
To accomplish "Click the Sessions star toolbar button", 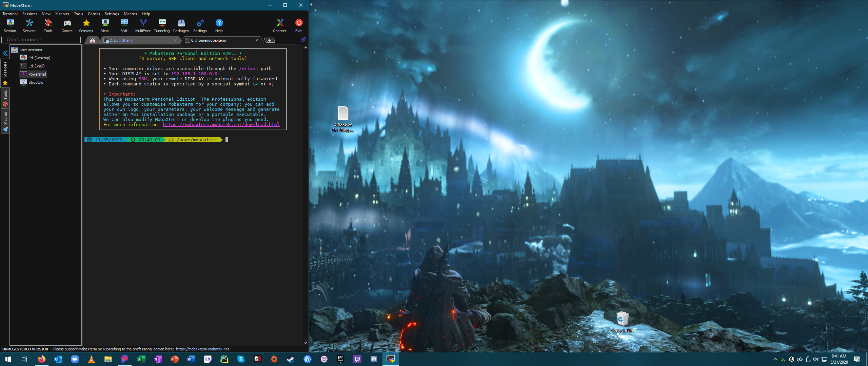I will 86,26.
